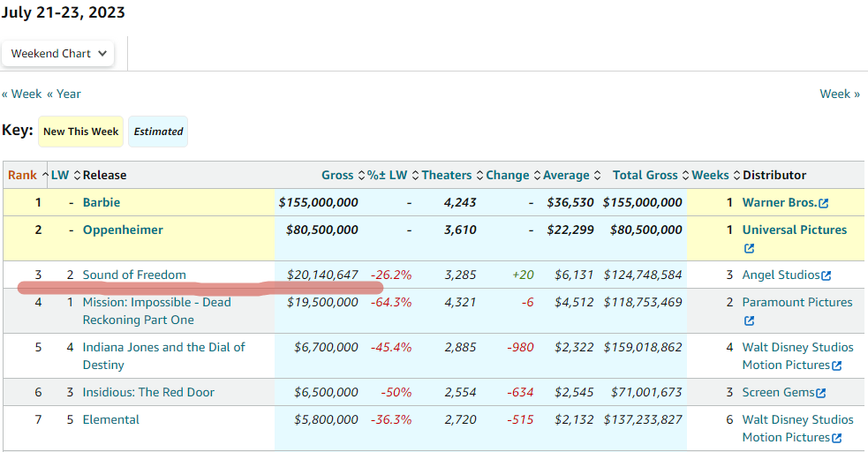Click the Estimated key badge
This screenshot has width=868, height=452.
(x=158, y=132)
